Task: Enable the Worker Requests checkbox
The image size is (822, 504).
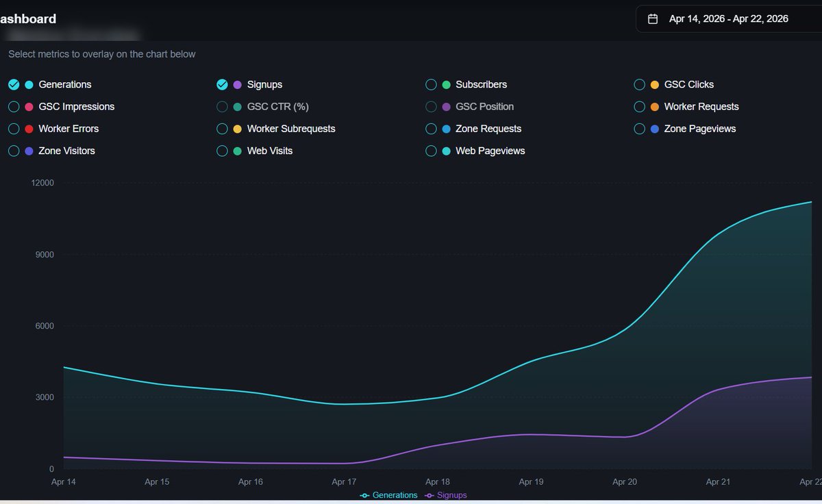Action: (x=639, y=107)
